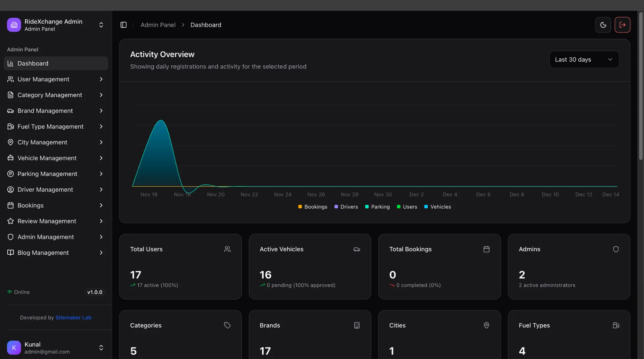
Task: Click the '17 active (100%)' text
Action: tap(158, 285)
